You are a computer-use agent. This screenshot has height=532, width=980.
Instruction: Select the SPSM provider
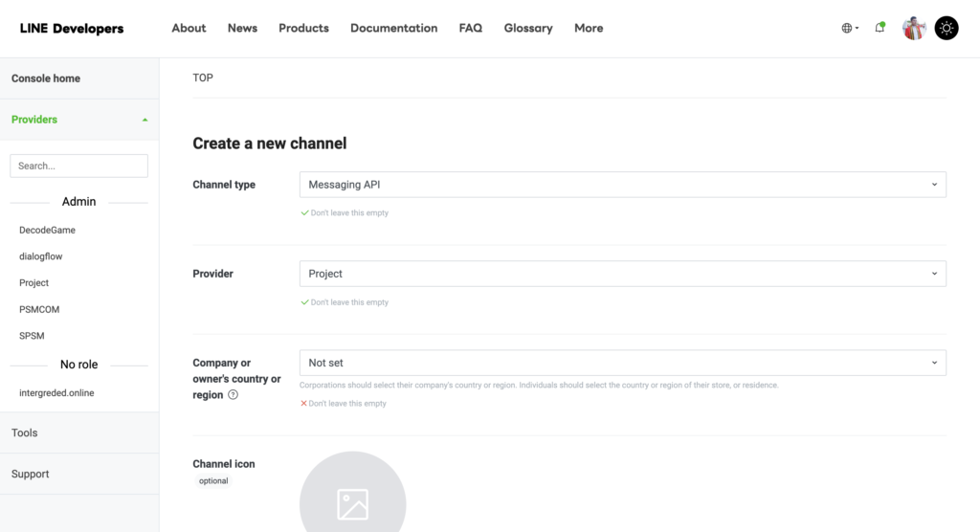pos(32,336)
